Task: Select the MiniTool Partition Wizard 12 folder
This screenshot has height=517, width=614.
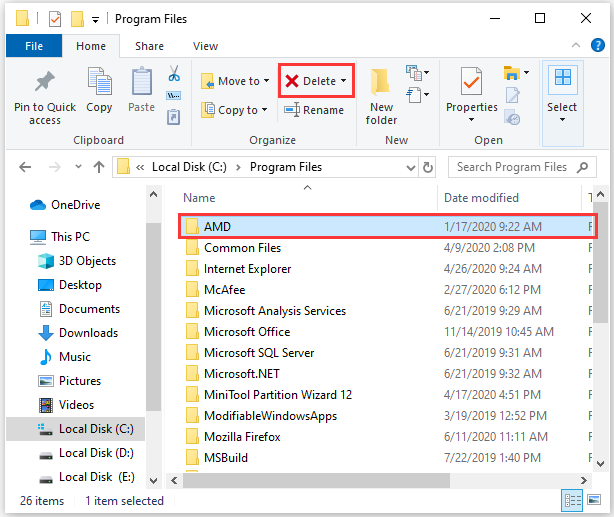Action: pyautogui.click(x=388, y=395)
